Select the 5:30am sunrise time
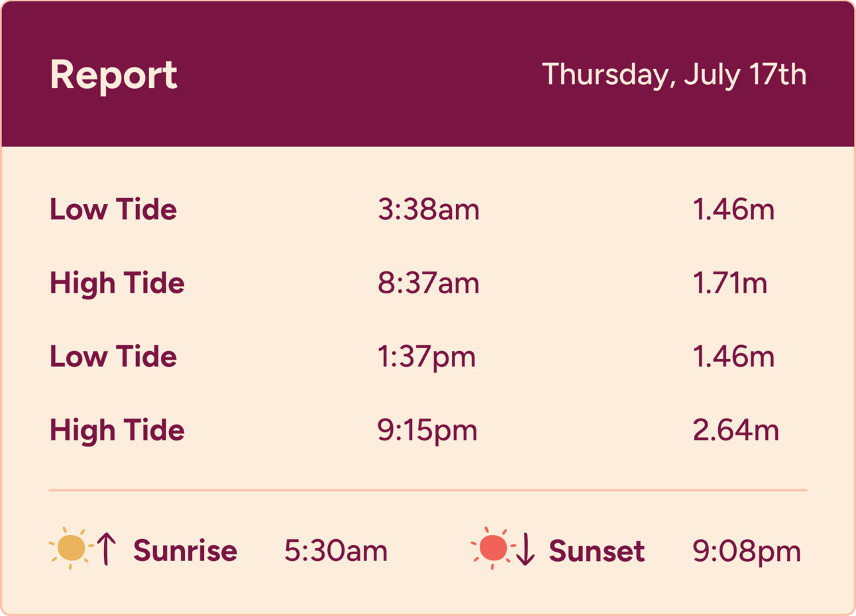The image size is (856, 616). 336,550
